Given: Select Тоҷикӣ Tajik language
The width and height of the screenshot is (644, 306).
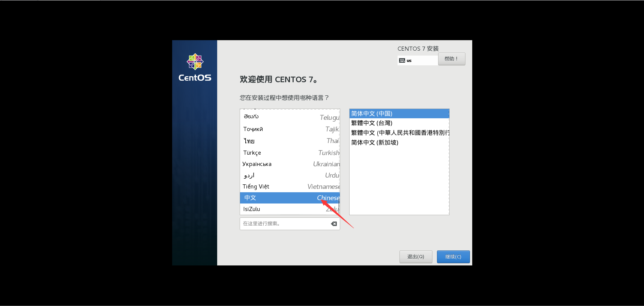Looking at the screenshot, I should coord(290,129).
